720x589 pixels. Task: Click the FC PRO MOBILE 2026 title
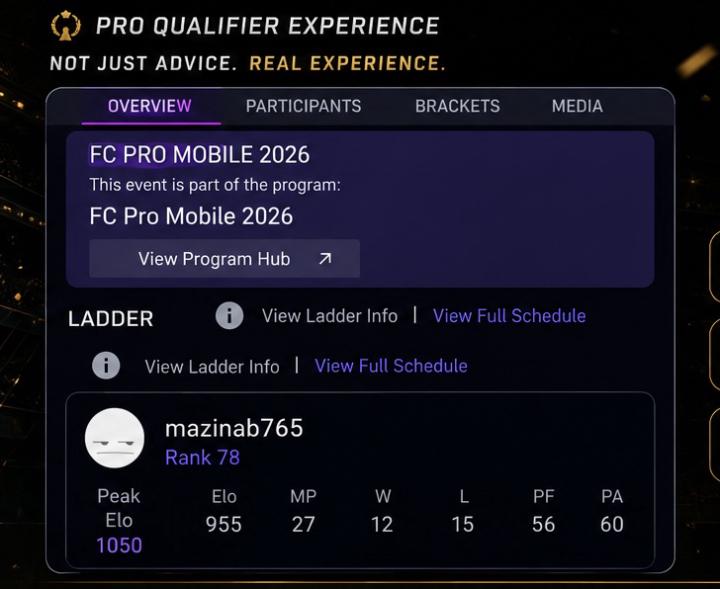[200, 154]
